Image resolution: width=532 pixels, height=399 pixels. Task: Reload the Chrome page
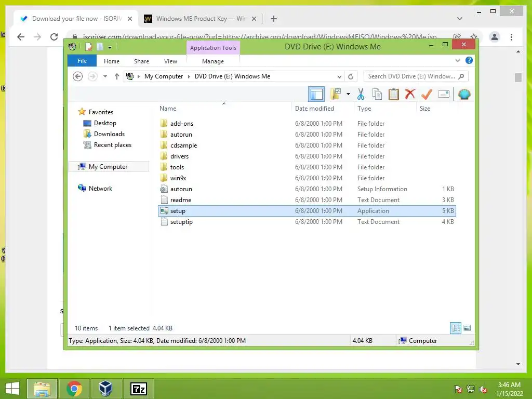(54, 37)
